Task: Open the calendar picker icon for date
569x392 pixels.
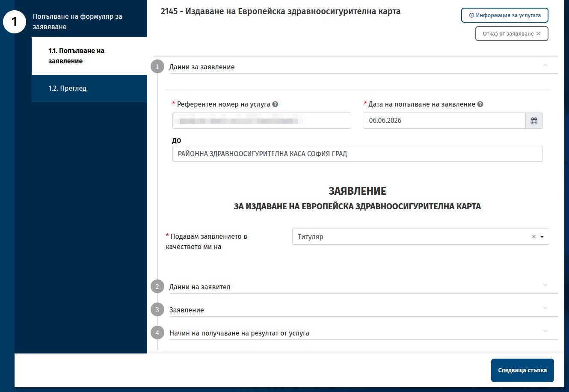Action: pos(534,121)
